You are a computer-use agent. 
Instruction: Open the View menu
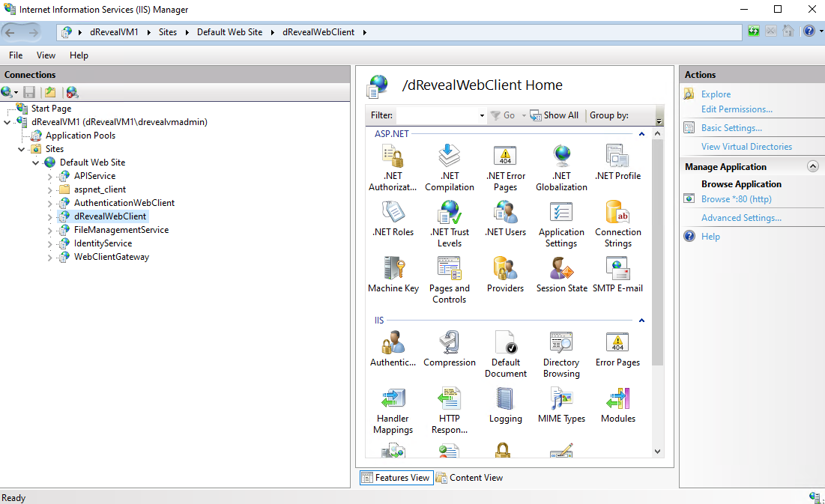tap(46, 55)
